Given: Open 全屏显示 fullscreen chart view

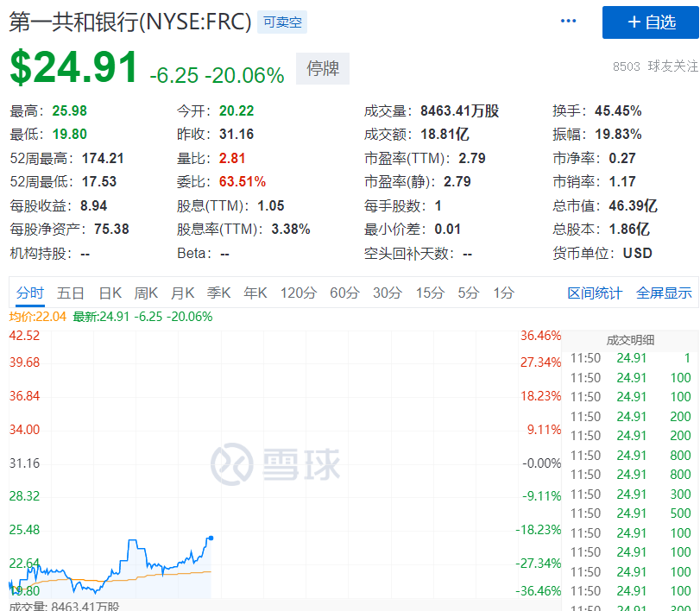Looking at the screenshot, I should pos(664,293).
